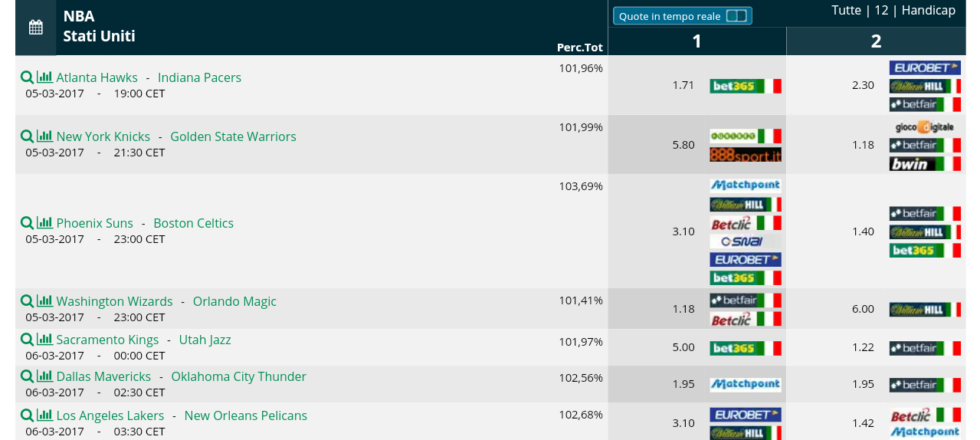Click Betclic logo in Phoenix Suns row

point(746,223)
